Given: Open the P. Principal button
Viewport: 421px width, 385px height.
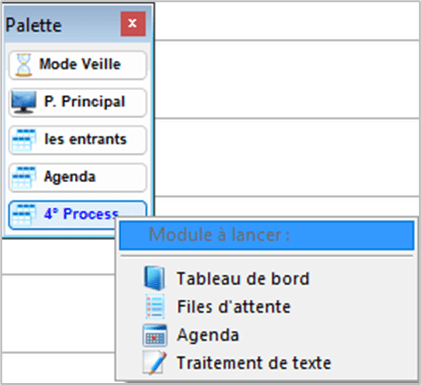Looking at the screenshot, I should [77, 102].
